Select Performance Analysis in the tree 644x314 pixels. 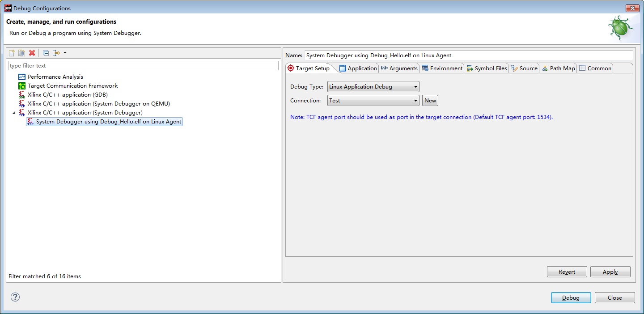point(55,77)
